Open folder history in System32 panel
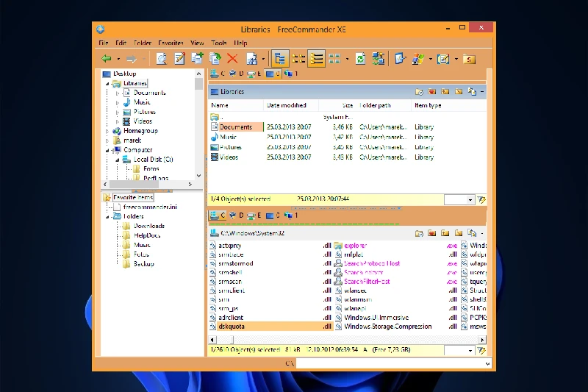Screen dimensions: 588x392 pos(419,233)
